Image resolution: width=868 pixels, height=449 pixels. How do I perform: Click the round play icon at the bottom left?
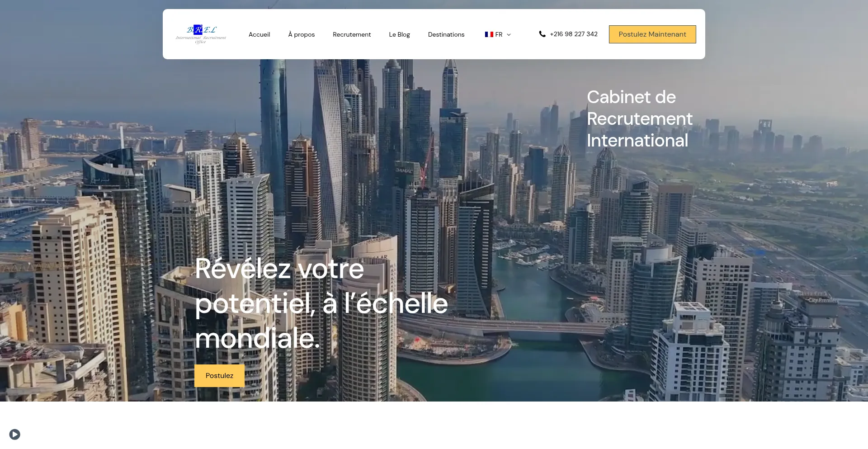(15, 435)
